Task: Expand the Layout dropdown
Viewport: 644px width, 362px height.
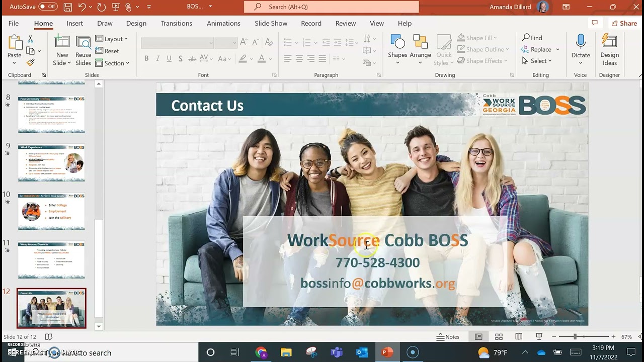Action: coord(112,39)
